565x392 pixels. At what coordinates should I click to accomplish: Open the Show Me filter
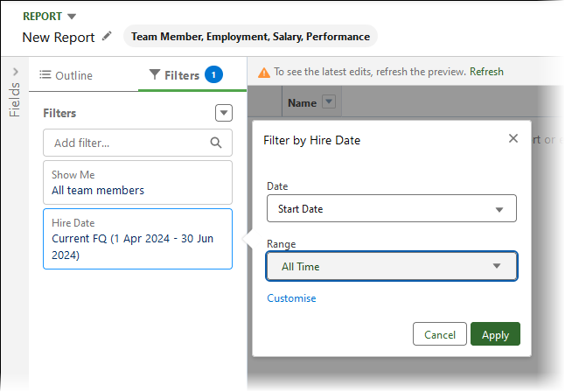137,182
